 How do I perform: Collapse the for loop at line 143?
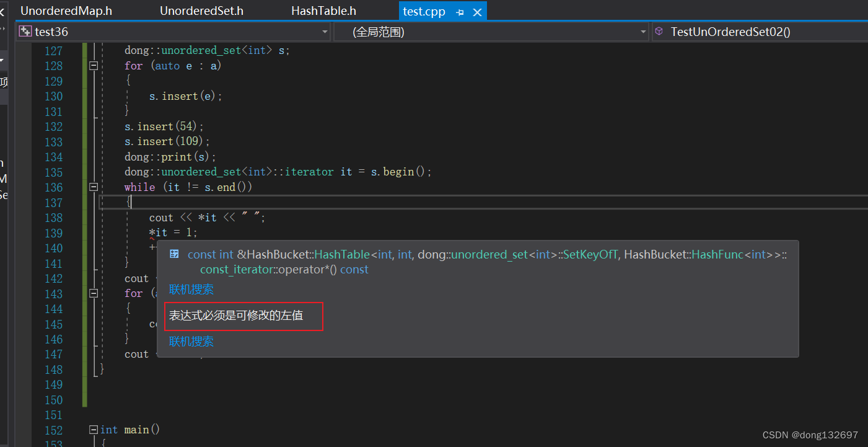click(94, 293)
